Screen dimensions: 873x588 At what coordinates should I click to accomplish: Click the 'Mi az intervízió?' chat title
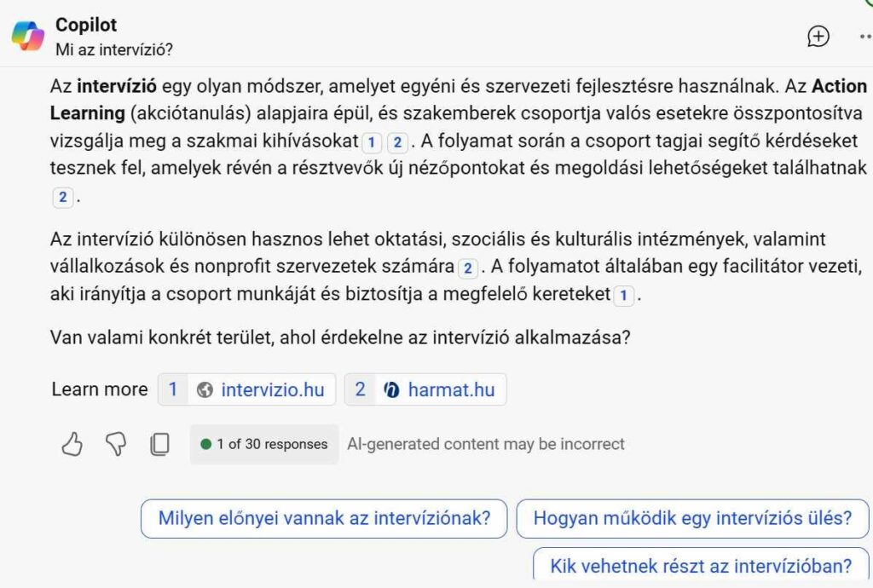tap(114, 49)
